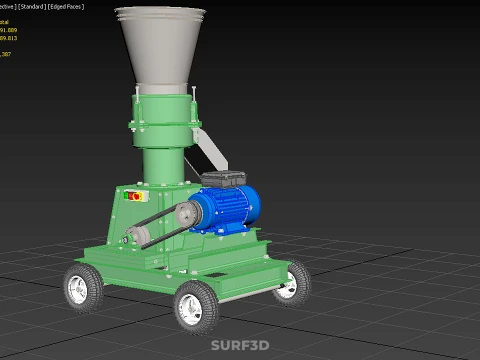This screenshot has width=480, height=360.
Task: Select the left wheel of the cart
Action: [83, 288]
